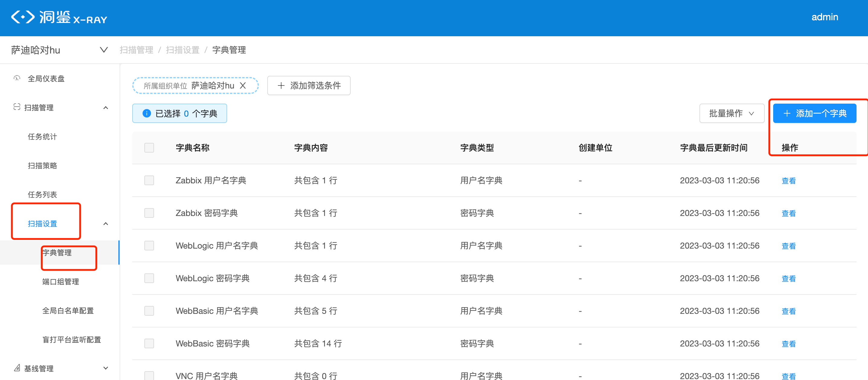This screenshot has width=868, height=380.
Task: Remove the 萨迪哈对hu filter tag
Action: click(243, 85)
